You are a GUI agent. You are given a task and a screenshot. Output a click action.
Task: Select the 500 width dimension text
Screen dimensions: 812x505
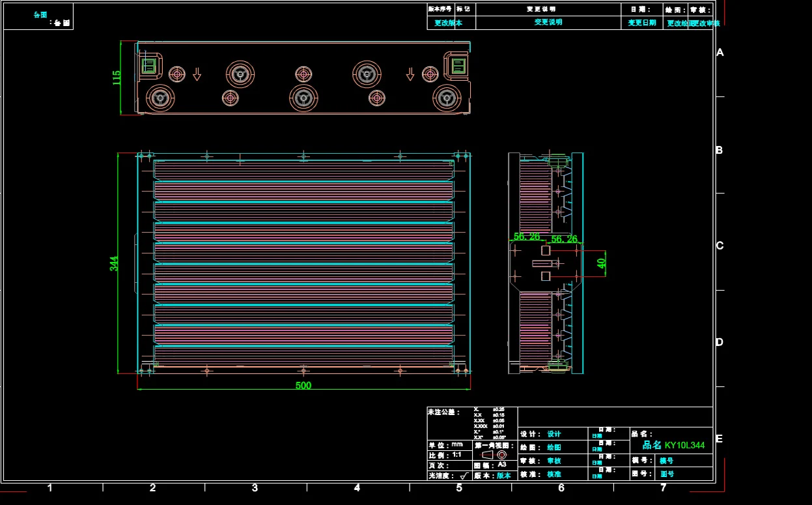click(303, 385)
